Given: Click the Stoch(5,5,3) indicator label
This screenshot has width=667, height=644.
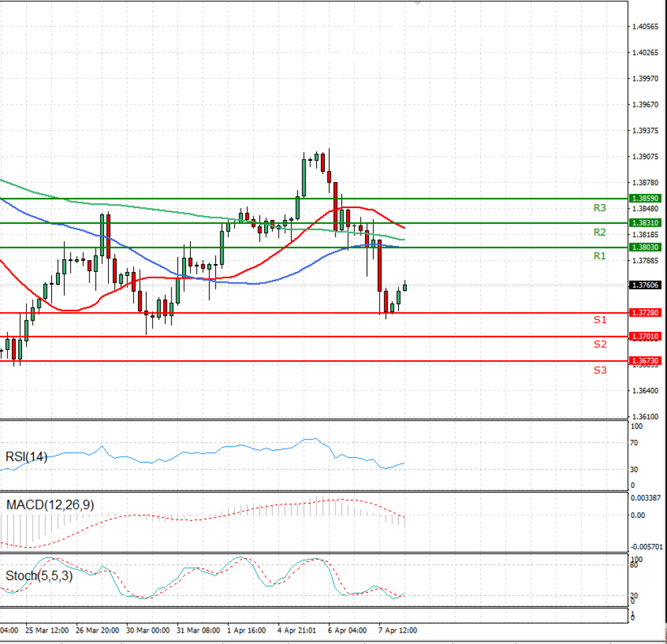Looking at the screenshot, I should coord(39,575).
